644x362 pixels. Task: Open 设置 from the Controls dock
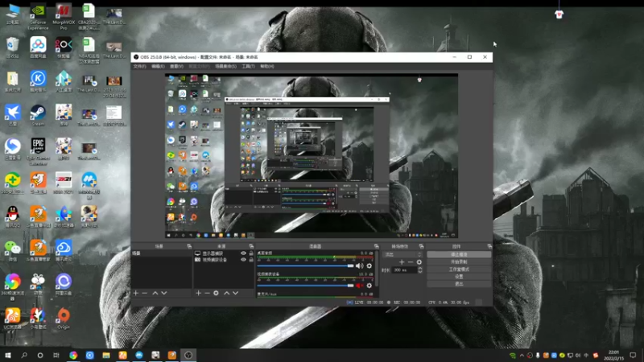(459, 277)
